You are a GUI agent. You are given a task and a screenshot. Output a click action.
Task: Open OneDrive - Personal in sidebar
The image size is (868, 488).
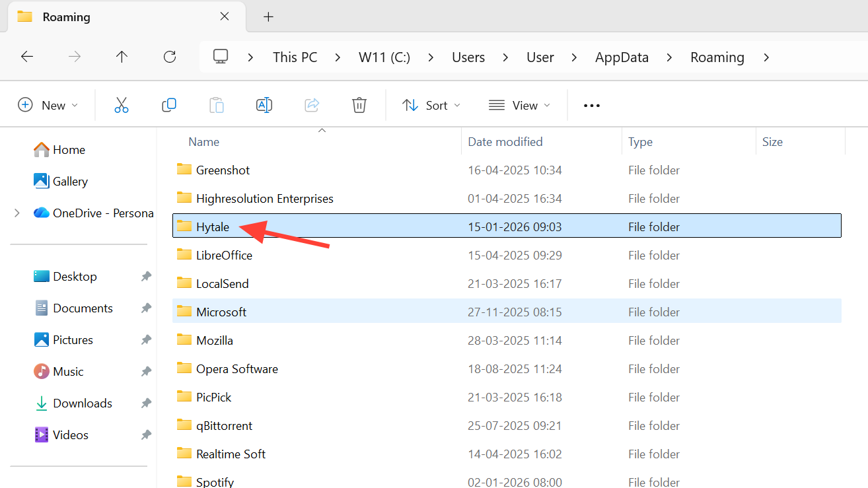click(94, 213)
